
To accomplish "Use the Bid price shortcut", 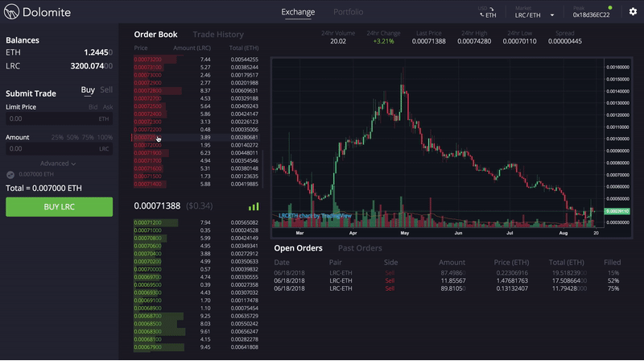I will [93, 107].
